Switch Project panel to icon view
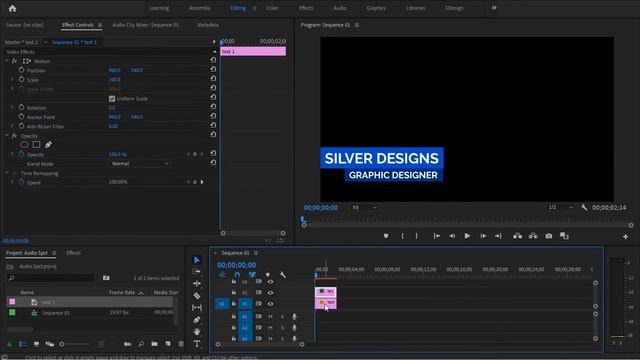The image size is (640, 360). point(36,344)
